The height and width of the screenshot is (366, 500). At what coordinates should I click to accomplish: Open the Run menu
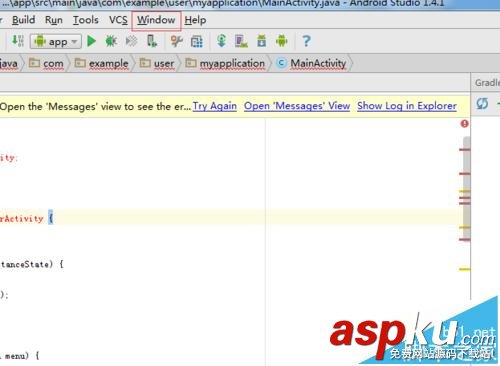click(x=54, y=20)
